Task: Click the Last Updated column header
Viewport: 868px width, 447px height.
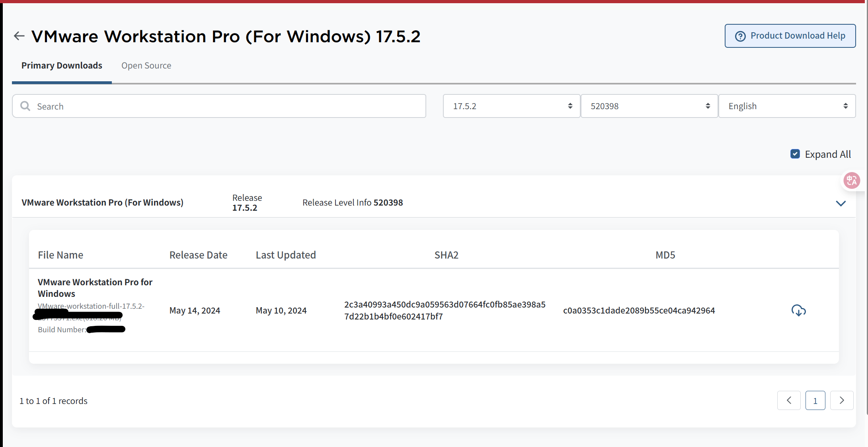Action: click(286, 255)
